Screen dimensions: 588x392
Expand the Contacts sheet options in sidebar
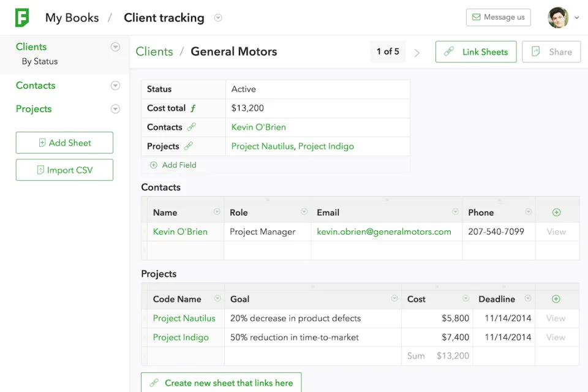[x=116, y=86]
